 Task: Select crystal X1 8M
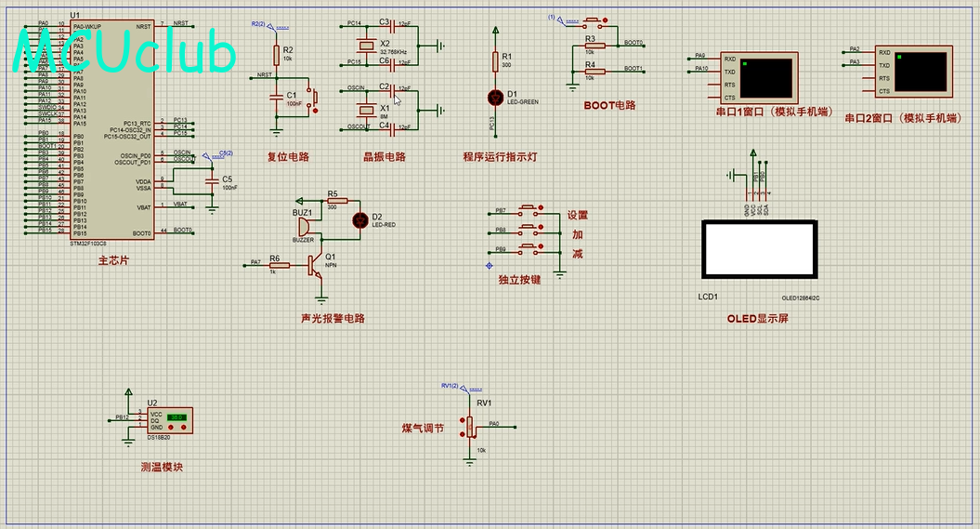pos(366,110)
